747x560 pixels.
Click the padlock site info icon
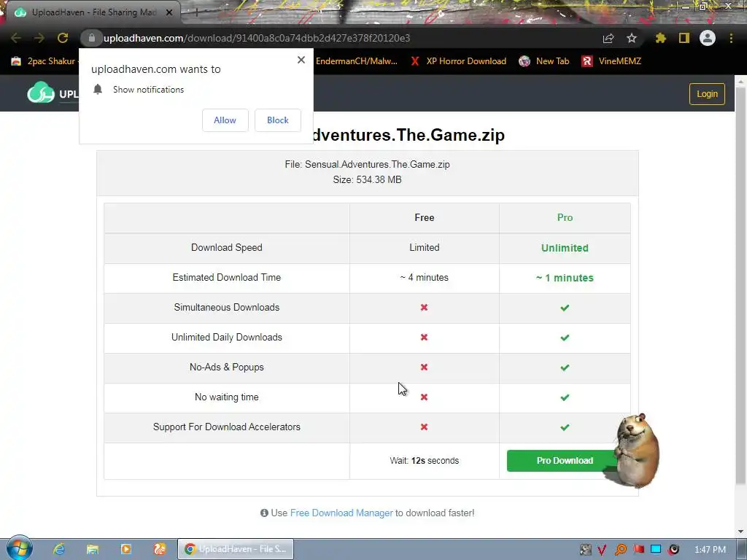(92, 38)
